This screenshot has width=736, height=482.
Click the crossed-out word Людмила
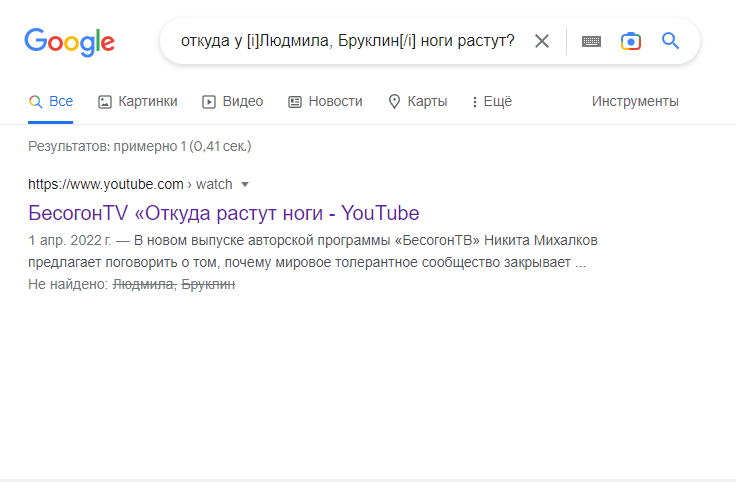tap(144, 285)
